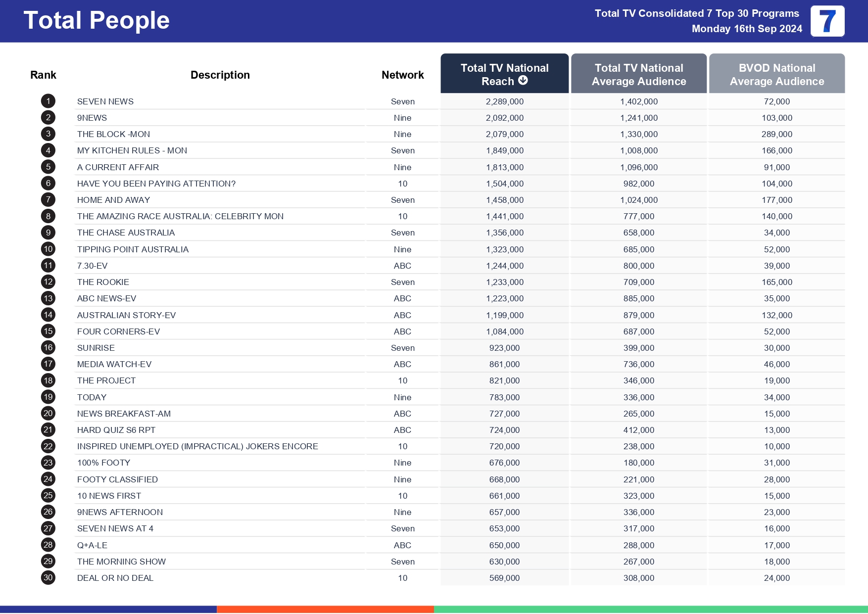
Task: Click the rank 10 badge for TIPPING POINT AUSTRALIA
Action: tap(48, 249)
